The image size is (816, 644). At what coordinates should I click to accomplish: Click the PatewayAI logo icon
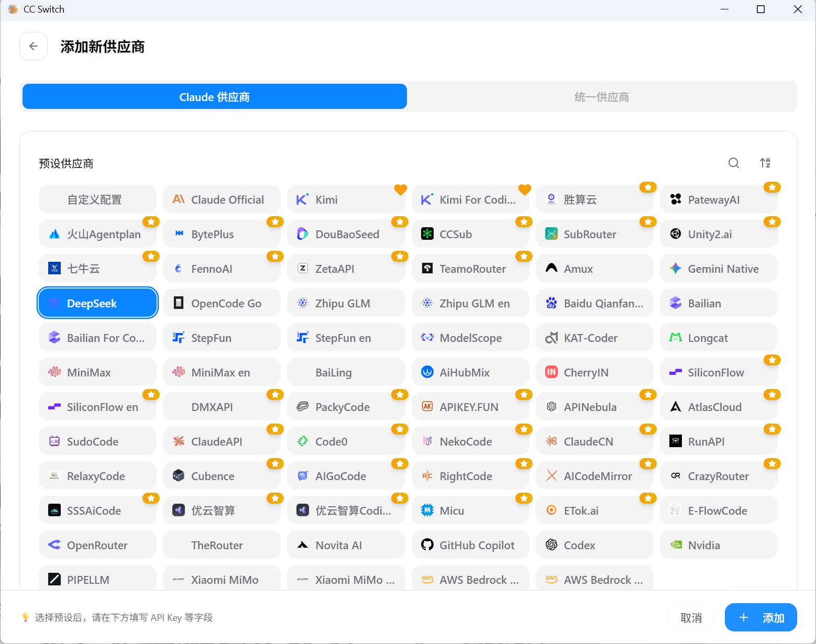(676, 199)
